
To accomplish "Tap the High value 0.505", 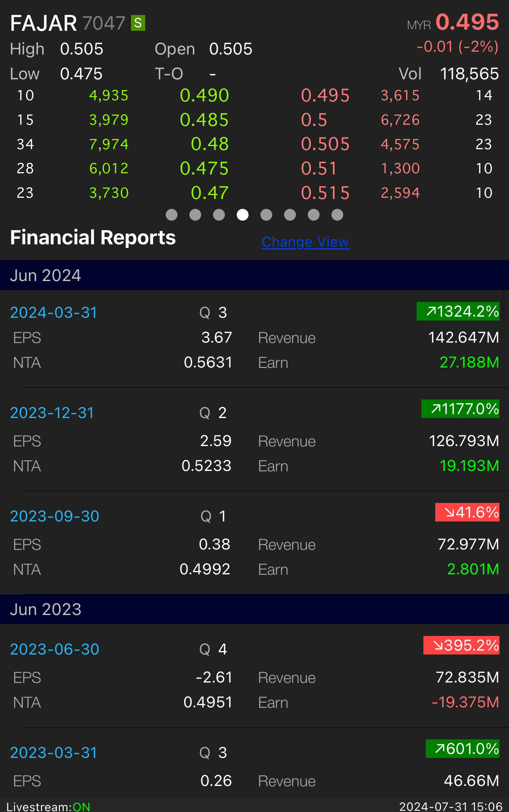I will (82, 49).
